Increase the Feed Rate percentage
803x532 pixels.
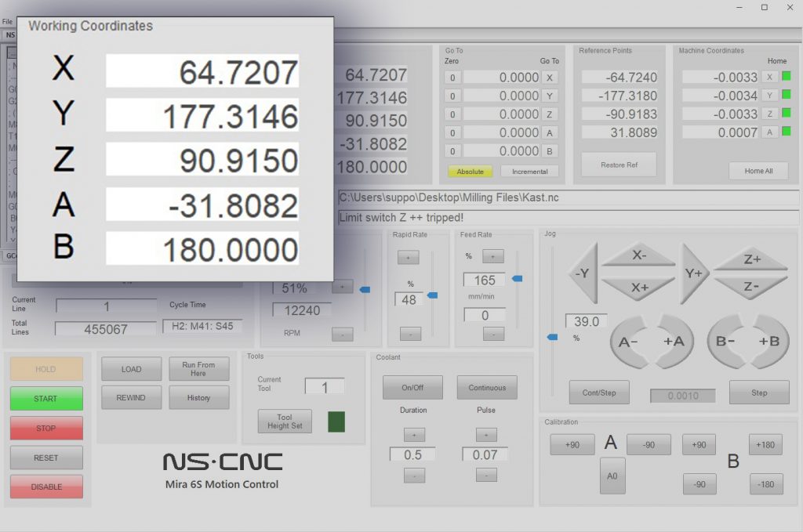coord(493,256)
